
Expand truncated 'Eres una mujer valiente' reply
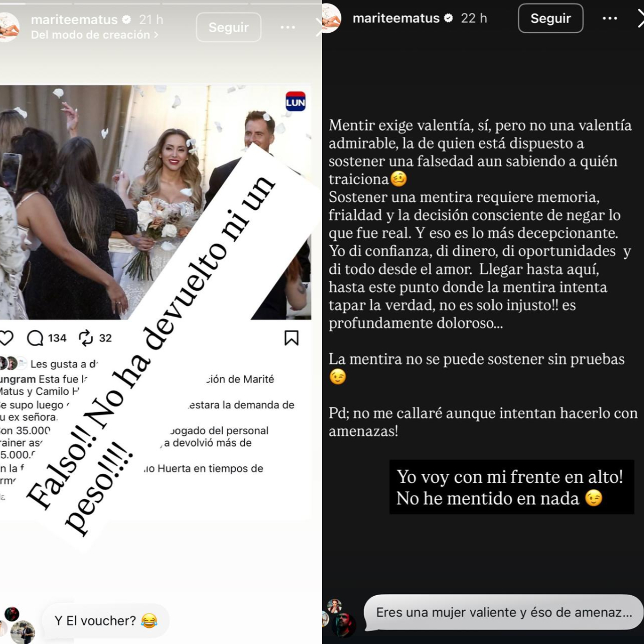[x=503, y=612]
